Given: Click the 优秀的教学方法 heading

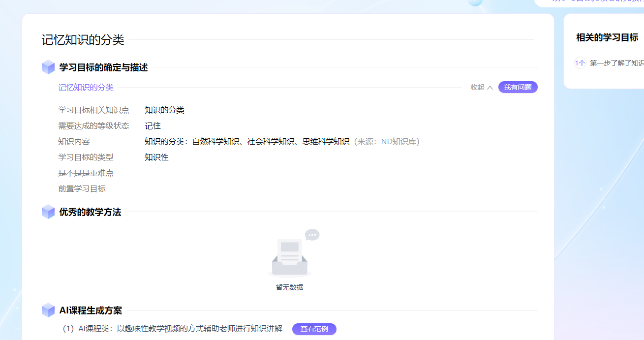Looking at the screenshot, I should (x=90, y=212).
